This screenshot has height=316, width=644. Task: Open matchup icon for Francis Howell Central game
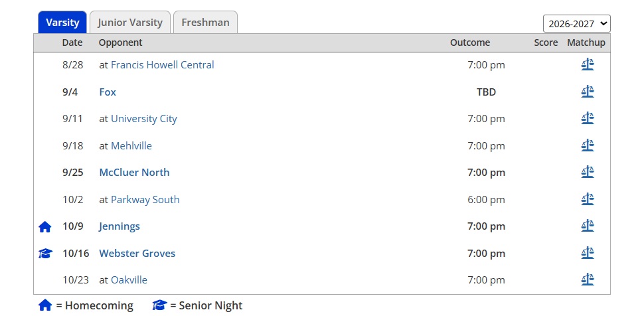tap(588, 64)
